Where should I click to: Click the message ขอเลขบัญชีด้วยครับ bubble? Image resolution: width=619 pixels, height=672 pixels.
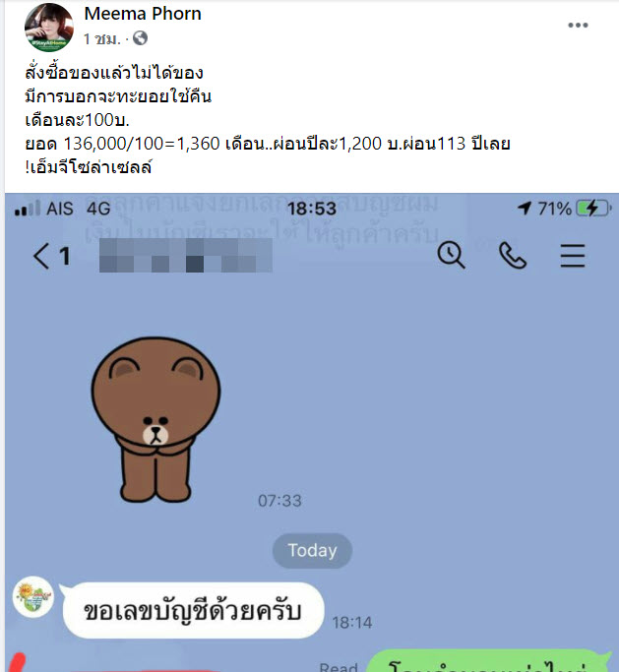(193, 610)
